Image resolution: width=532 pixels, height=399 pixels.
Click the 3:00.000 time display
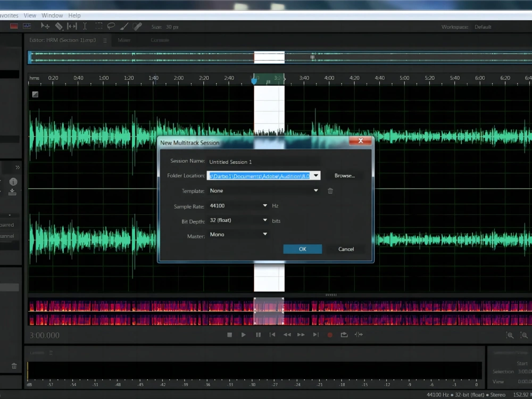(45, 336)
